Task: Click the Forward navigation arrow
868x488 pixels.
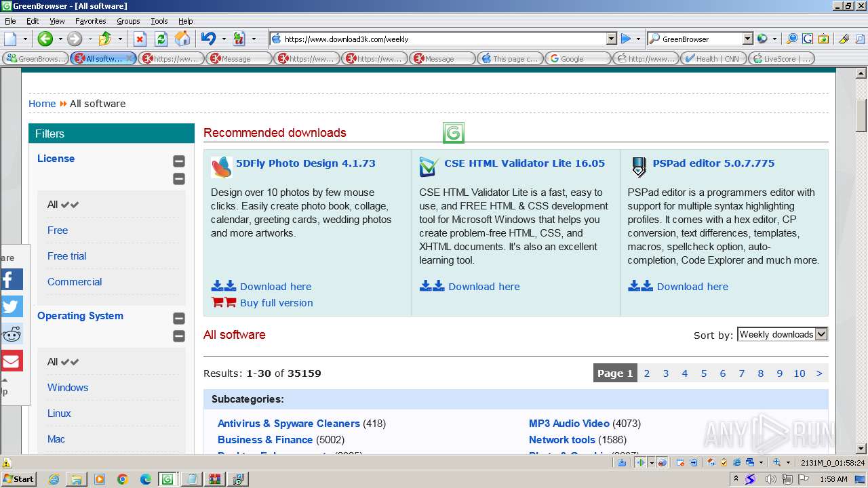Action: pos(75,39)
